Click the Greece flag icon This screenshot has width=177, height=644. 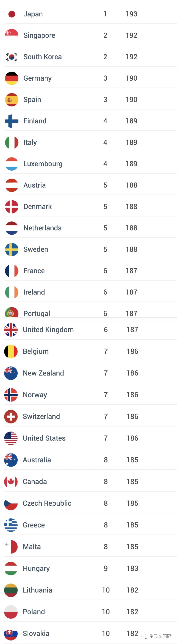pyautogui.click(x=11, y=525)
